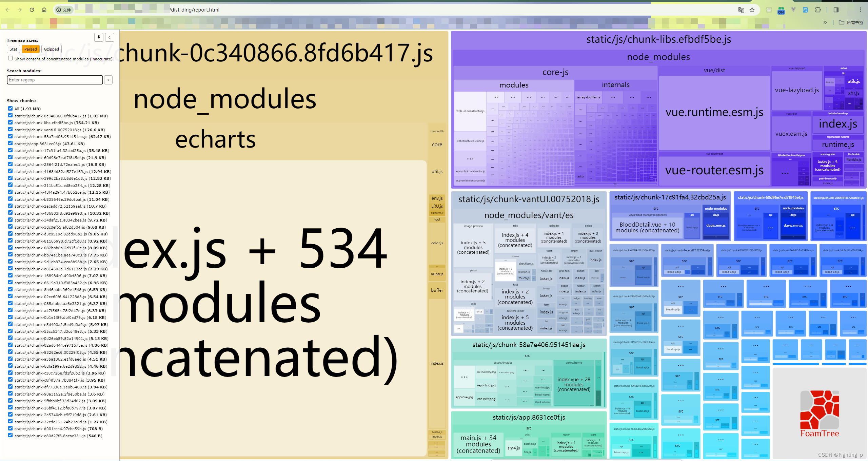Switch treemap sizes to Stat
This screenshot has height=461, width=868.
coord(13,49)
